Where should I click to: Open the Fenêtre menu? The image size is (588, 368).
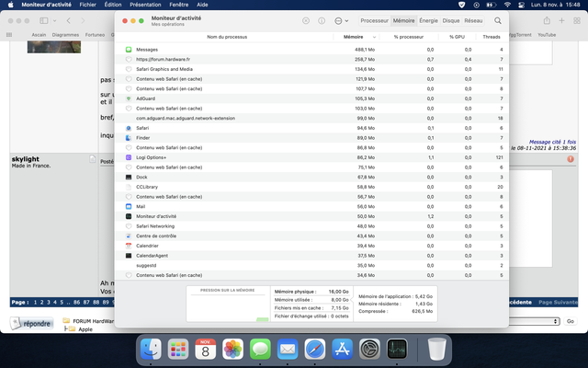coord(179,5)
